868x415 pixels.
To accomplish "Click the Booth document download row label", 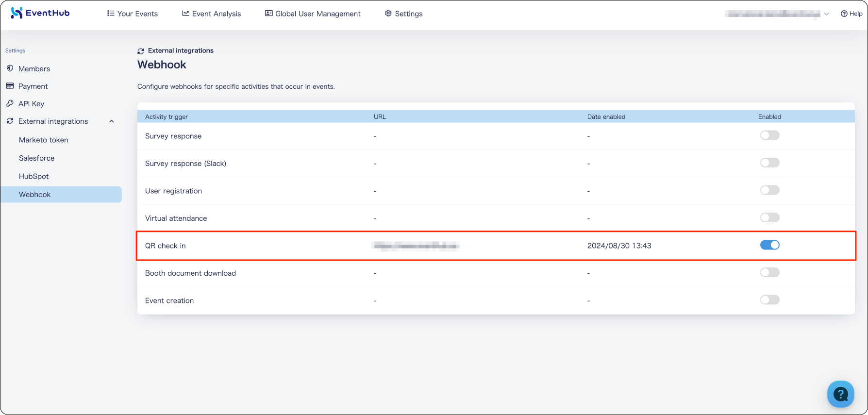I will click(x=190, y=273).
